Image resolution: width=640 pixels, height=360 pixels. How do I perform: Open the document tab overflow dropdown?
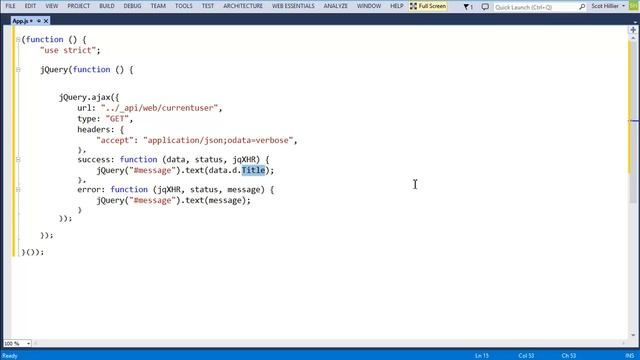click(x=635, y=21)
